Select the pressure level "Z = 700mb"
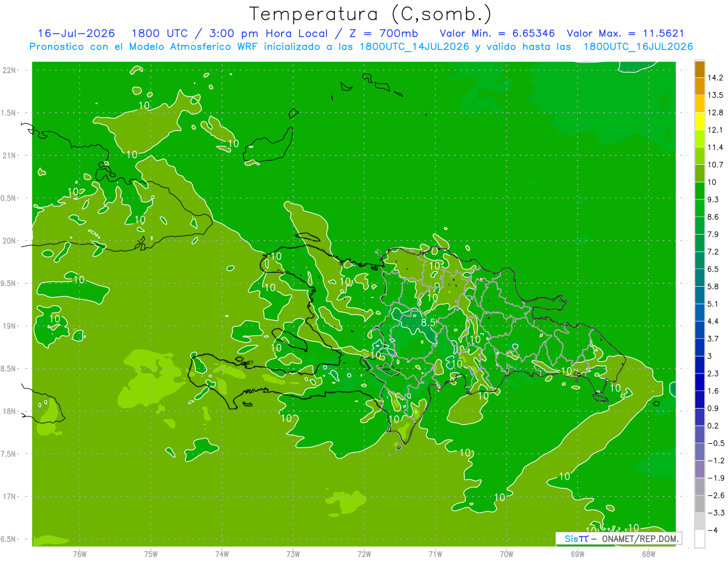The image size is (728, 562). click(x=384, y=33)
